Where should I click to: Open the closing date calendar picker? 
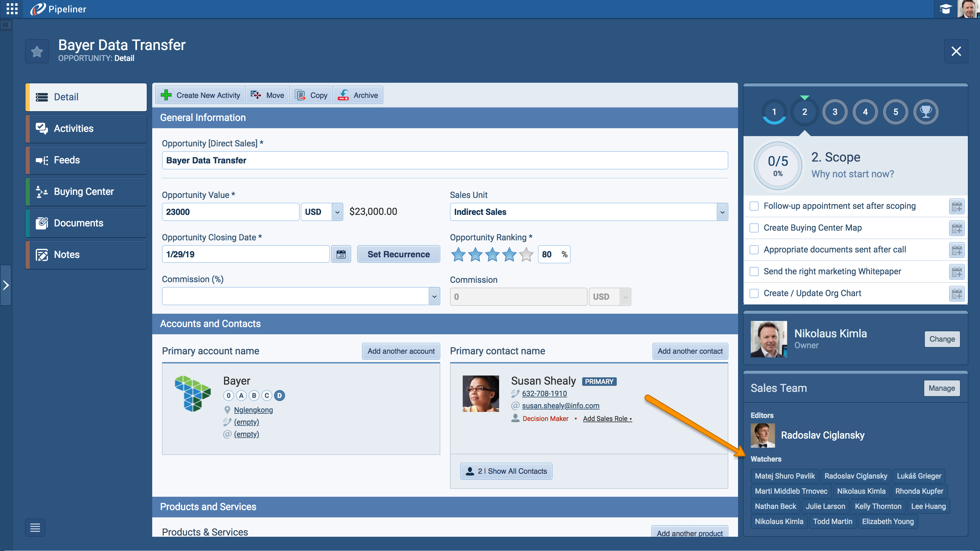341,254
